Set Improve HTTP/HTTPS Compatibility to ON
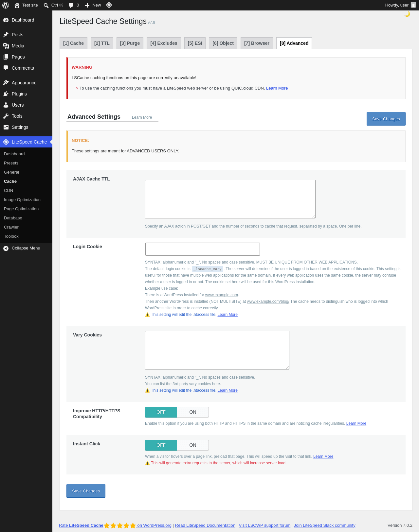 tap(193, 412)
